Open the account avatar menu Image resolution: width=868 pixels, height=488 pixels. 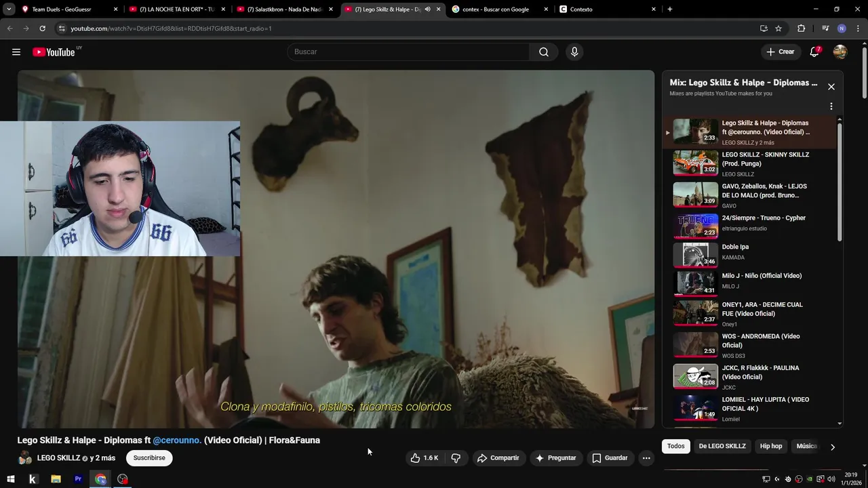tap(840, 52)
